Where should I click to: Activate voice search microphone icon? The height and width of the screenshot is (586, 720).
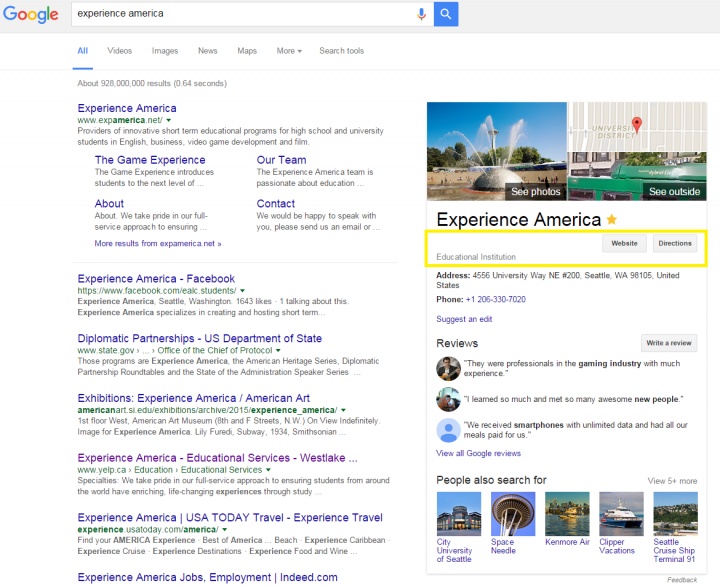[421, 14]
